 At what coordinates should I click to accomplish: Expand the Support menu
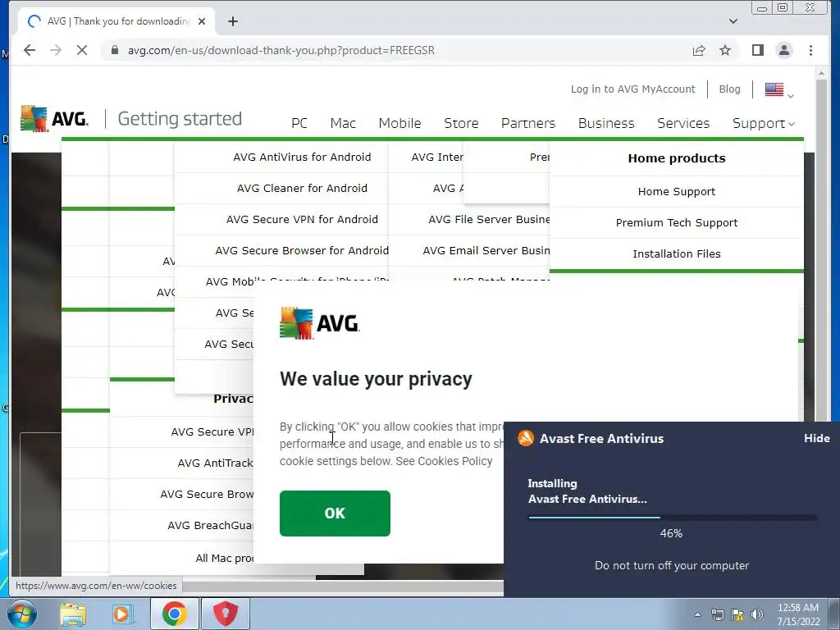click(x=764, y=123)
